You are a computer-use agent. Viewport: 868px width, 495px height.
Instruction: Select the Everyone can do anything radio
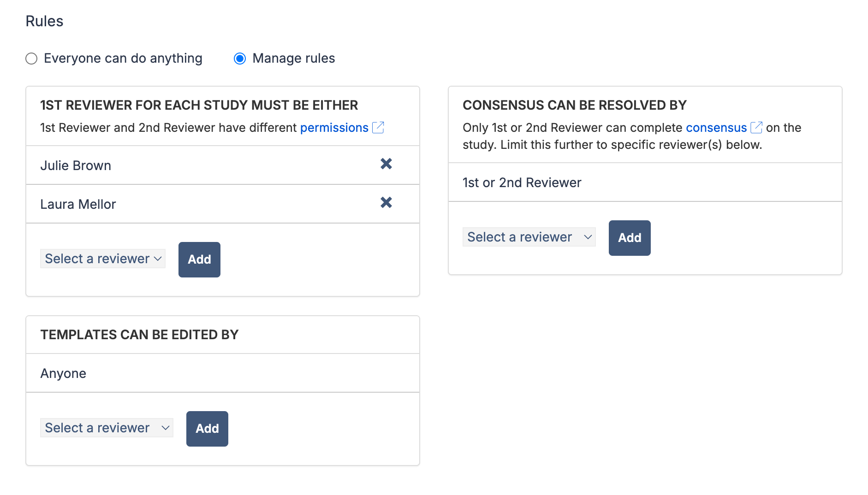(x=31, y=59)
